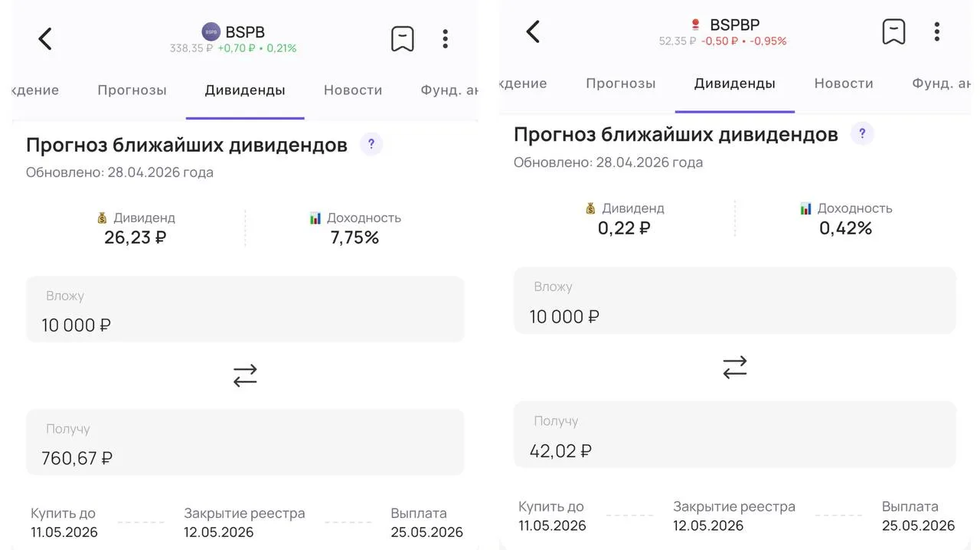Open Новости tab on BSPBP screen
Screen dimensions: 980x550
tap(844, 83)
